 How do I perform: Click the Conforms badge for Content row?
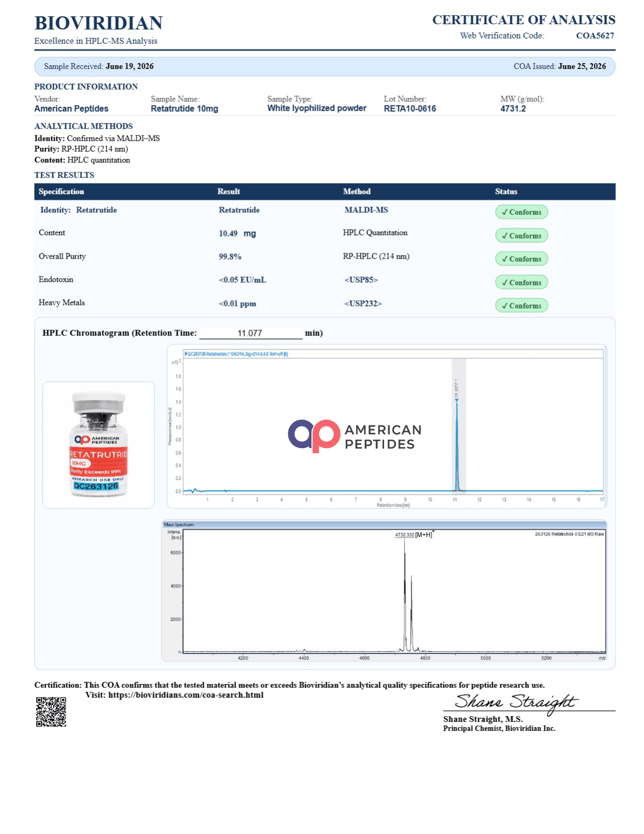pyautogui.click(x=521, y=236)
